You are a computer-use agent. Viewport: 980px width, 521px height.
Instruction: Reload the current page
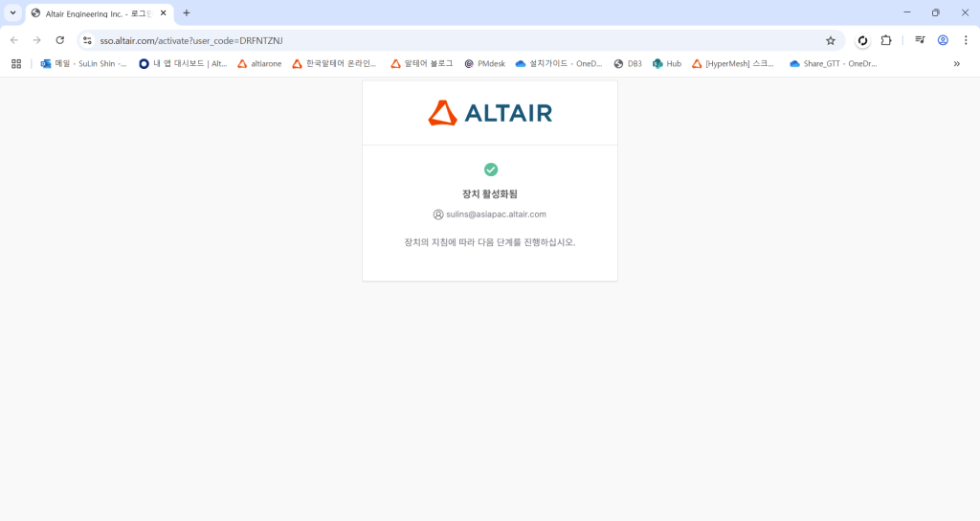[60, 40]
